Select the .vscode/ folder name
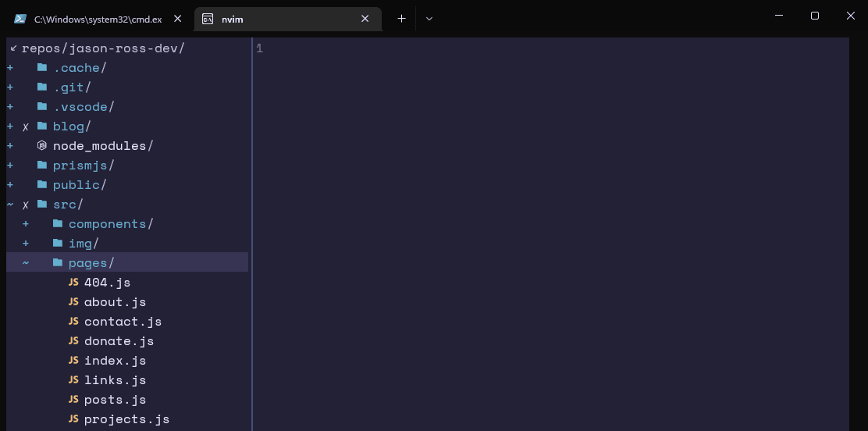This screenshot has height=431, width=868. point(84,106)
